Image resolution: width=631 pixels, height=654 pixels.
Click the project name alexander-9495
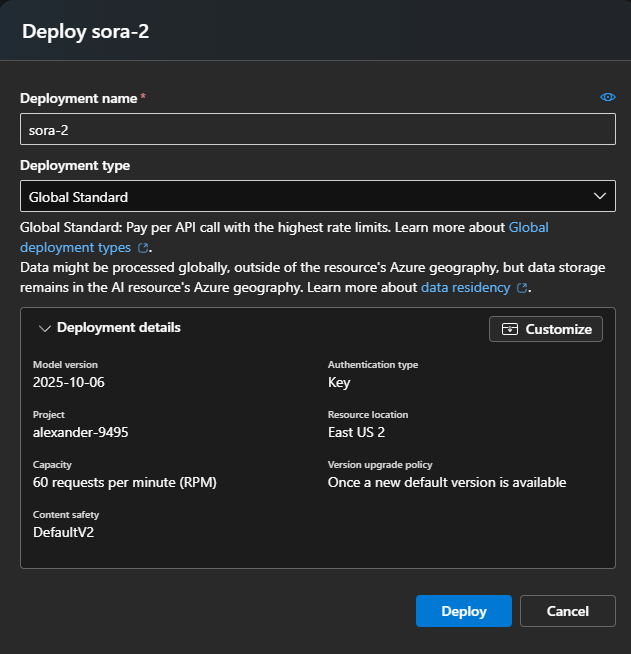80,433
